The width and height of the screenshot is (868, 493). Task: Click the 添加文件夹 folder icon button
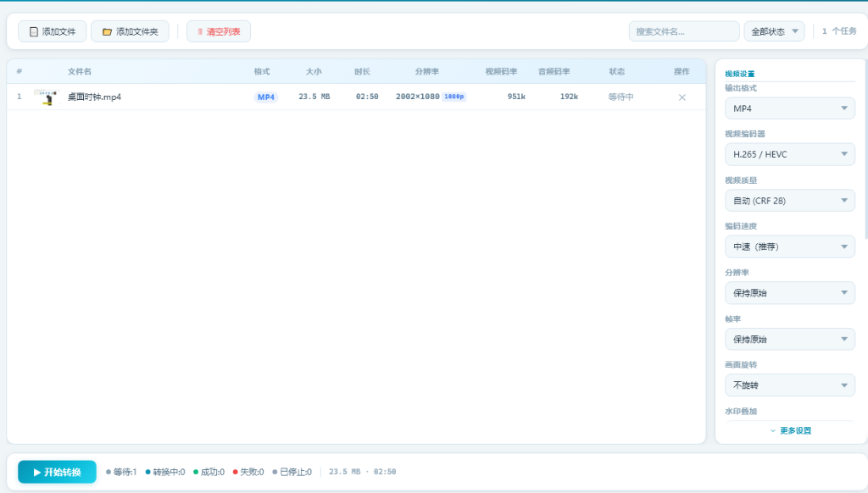tap(130, 31)
